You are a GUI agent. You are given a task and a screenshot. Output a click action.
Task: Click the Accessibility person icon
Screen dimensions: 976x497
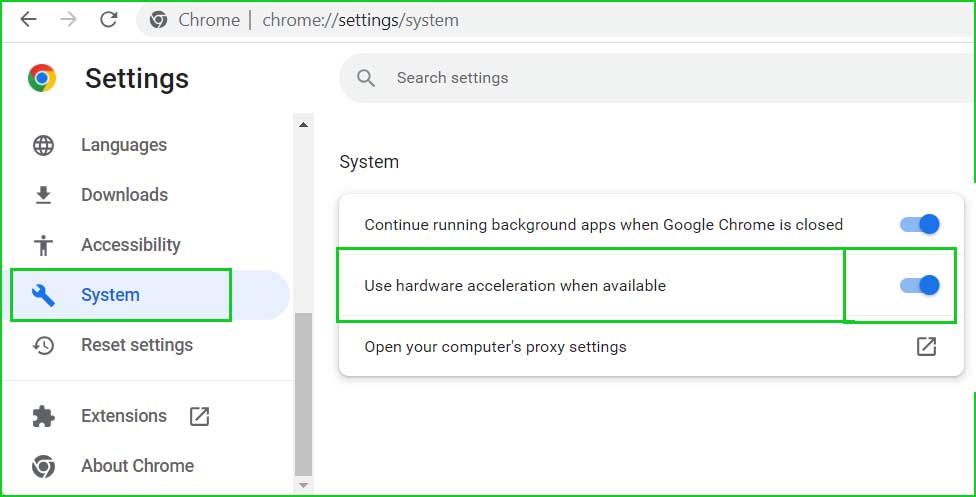tap(43, 245)
